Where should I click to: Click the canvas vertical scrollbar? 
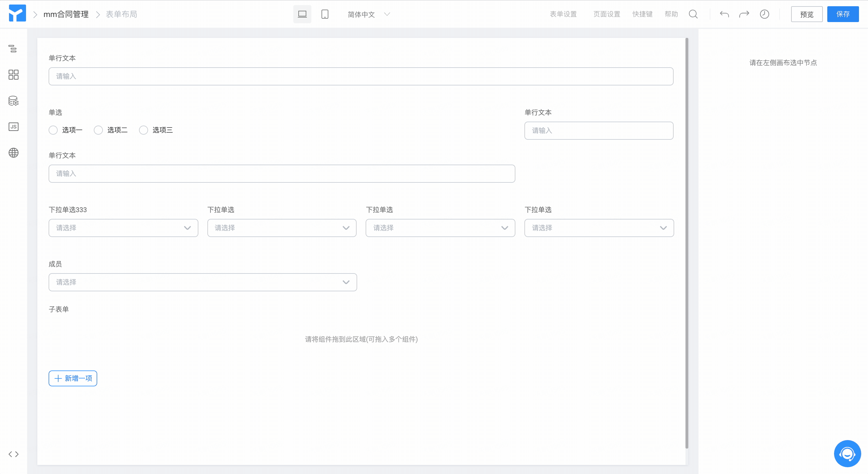tap(687, 243)
